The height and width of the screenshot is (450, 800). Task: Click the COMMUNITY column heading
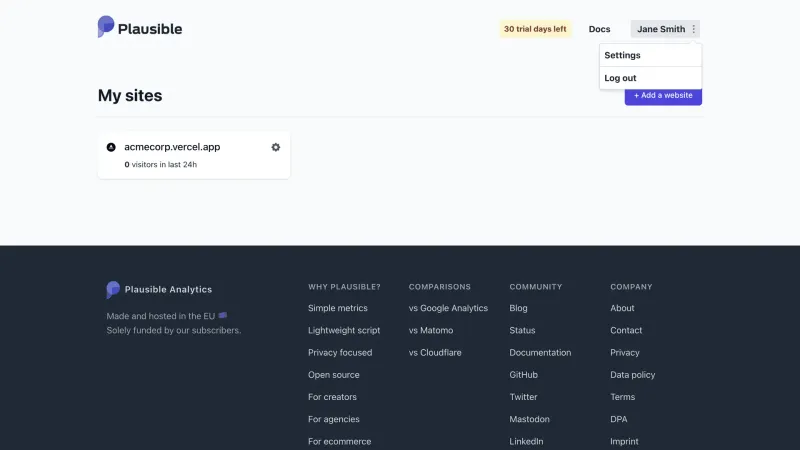point(535,287)
